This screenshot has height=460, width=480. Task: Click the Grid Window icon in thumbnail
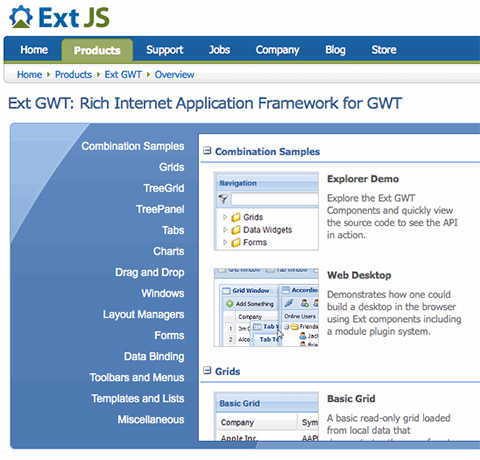[227, 291]
